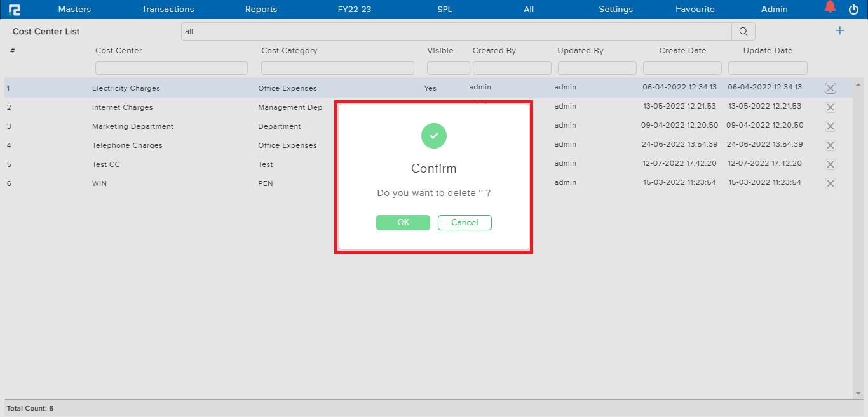Click delete X icon for Internet Charges
Viewport: 868px width, 417px height.
[830, 107]
